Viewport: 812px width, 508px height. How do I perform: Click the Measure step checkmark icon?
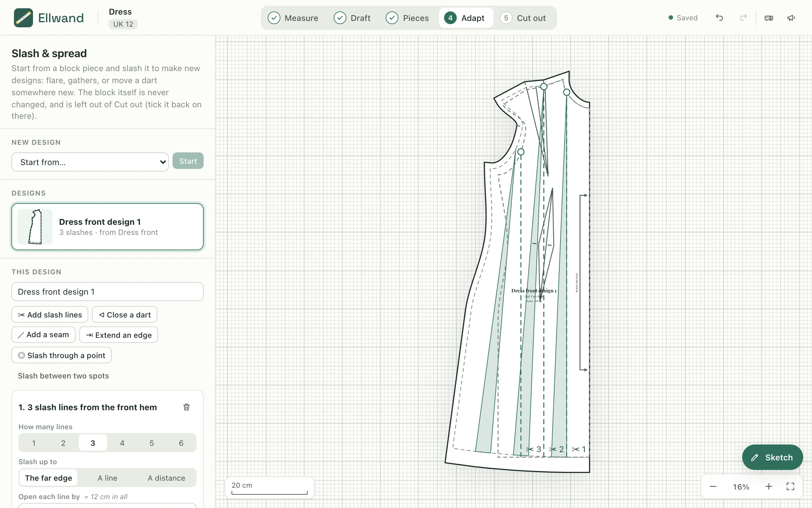[274, 18]
